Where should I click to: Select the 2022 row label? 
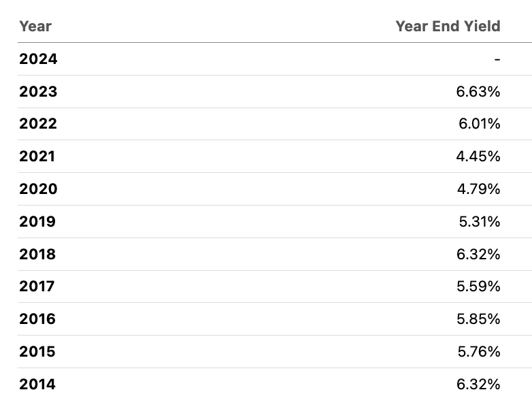38,125
